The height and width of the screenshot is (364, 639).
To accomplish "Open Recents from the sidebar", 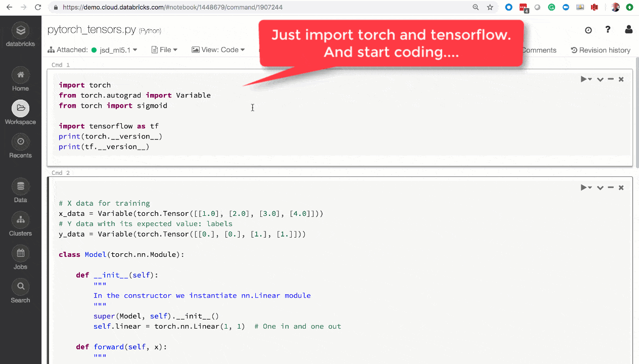I will pyautogui.click(x=20, y=147).
